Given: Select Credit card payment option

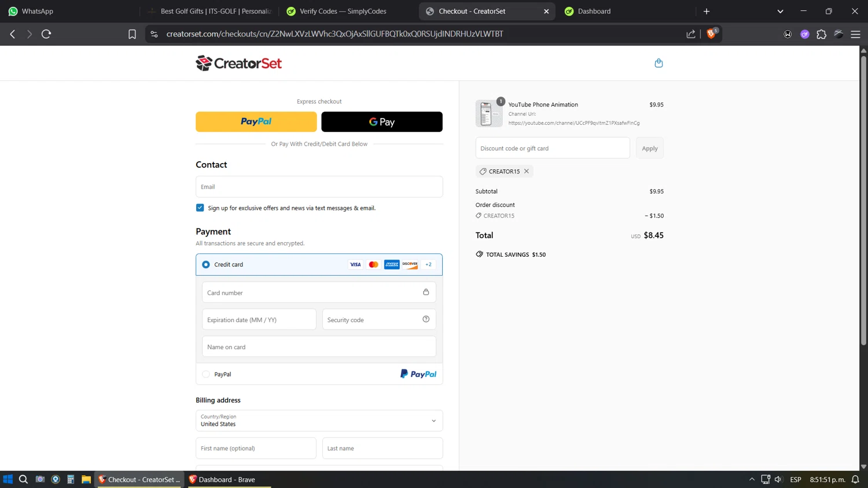Looking at the screenshot, I should pyautogui.click(x=206, y=264).
